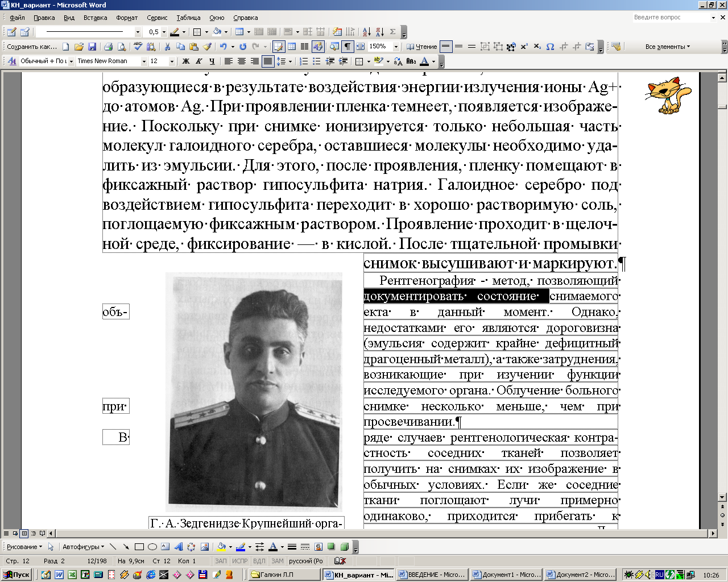The width and height of the screenshot is (728, 582).
Task: Choose the font color A on Drawing toolbar
Action: pos(272,547)
